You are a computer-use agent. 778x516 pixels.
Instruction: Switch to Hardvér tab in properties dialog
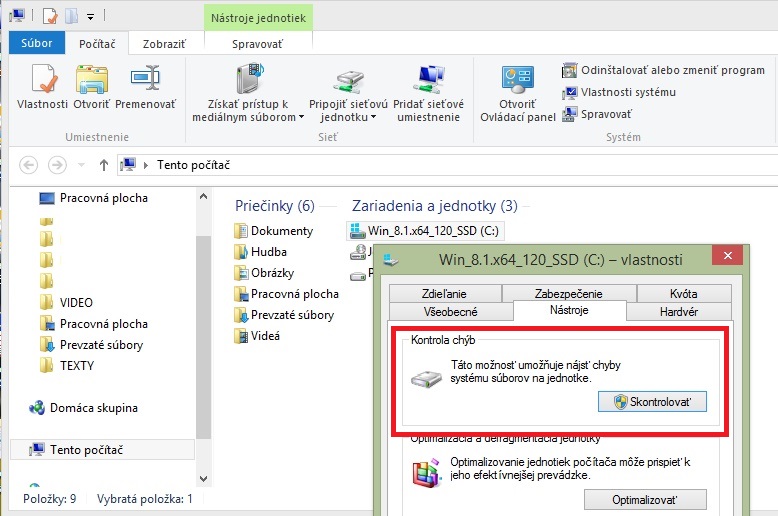pyautogui.click(x=679, y=312)
